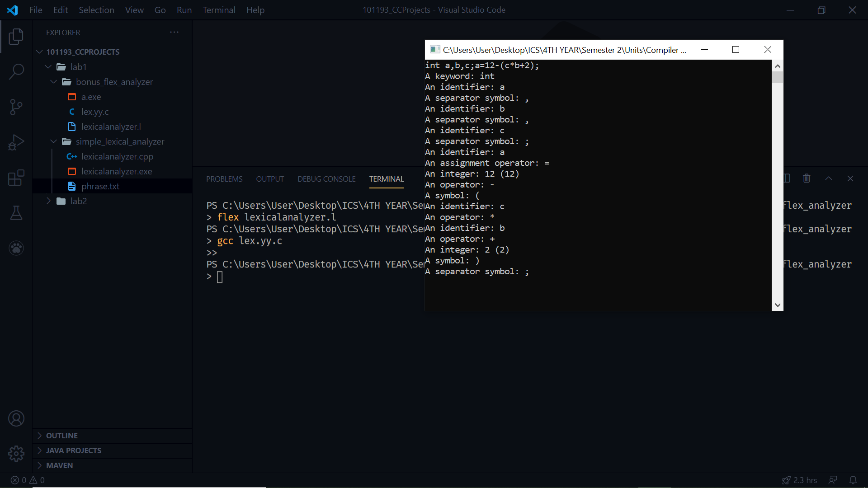
Task: Open the Manage gear settings icon
Action: [x=16, y=453]
